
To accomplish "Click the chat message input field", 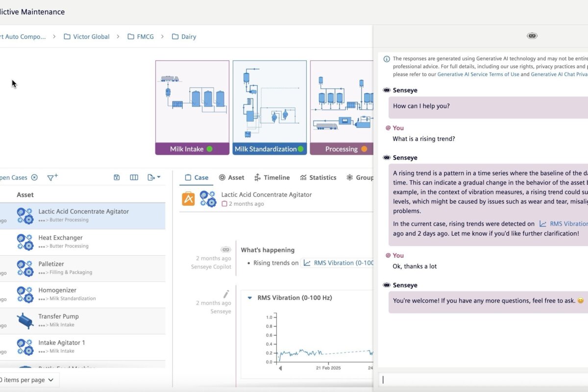I will 483,380.
